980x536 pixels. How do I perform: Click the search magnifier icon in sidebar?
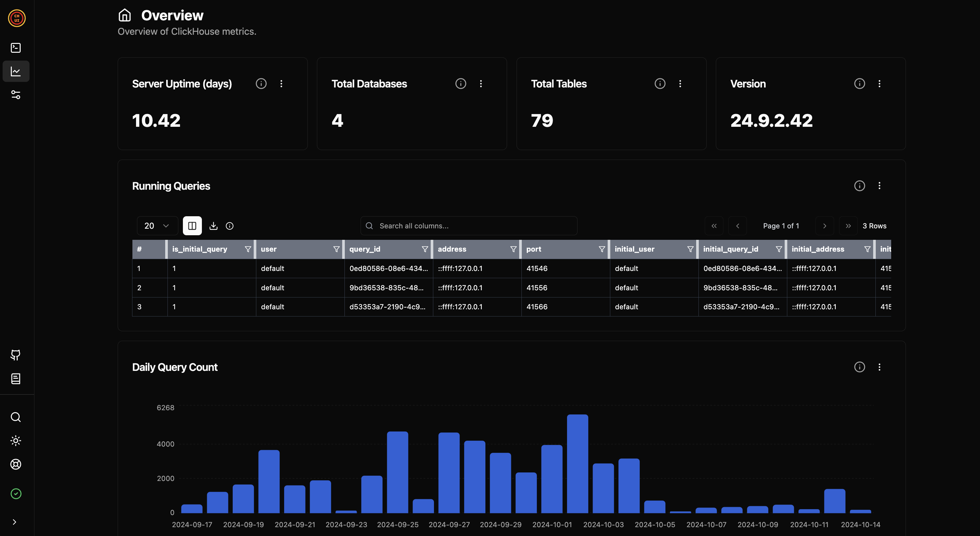[x=16, y=417]
